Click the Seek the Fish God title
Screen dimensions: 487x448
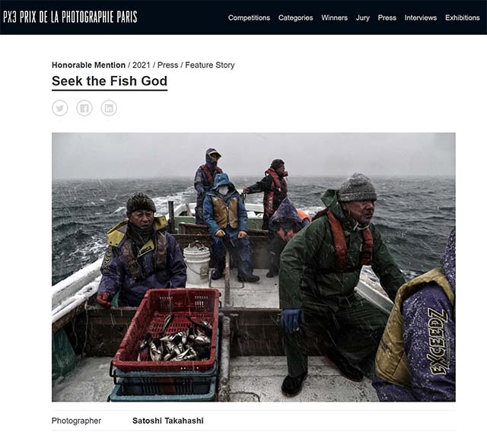click(x=110, y=81)
